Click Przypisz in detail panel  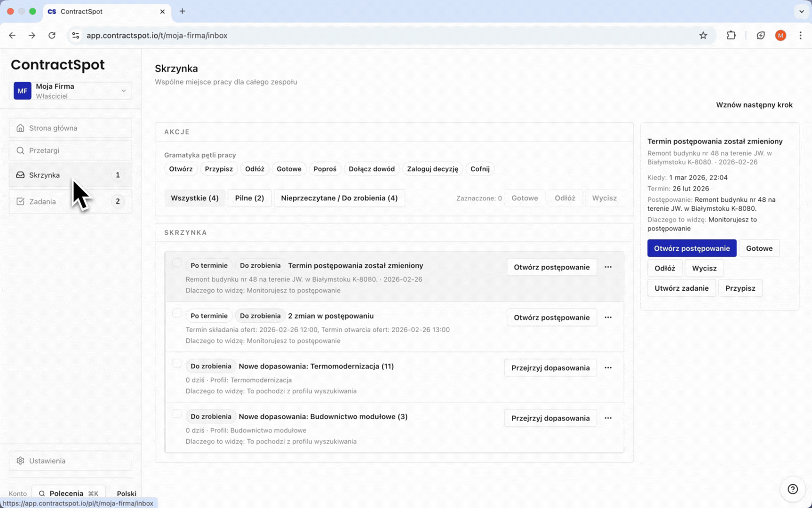(740, 288)
